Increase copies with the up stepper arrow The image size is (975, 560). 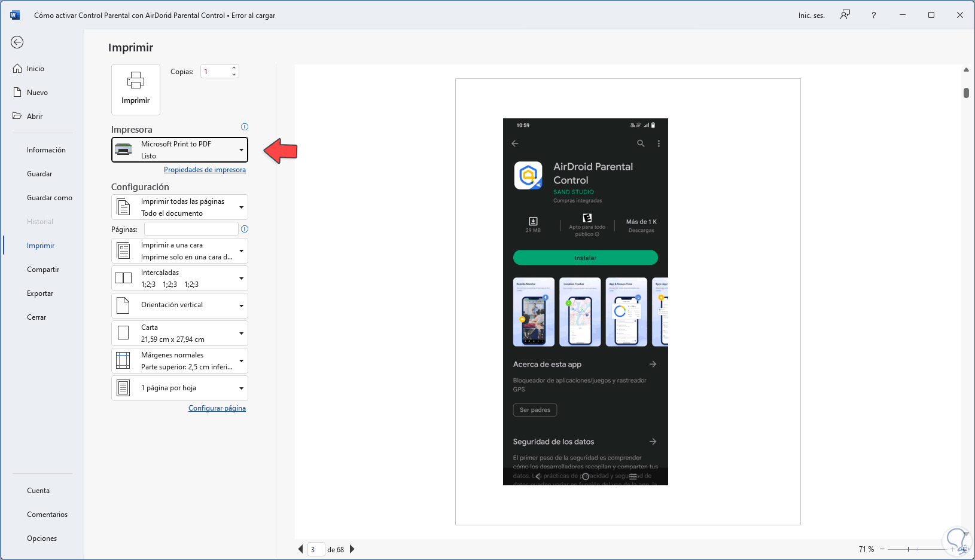click(x=234, y=68)
